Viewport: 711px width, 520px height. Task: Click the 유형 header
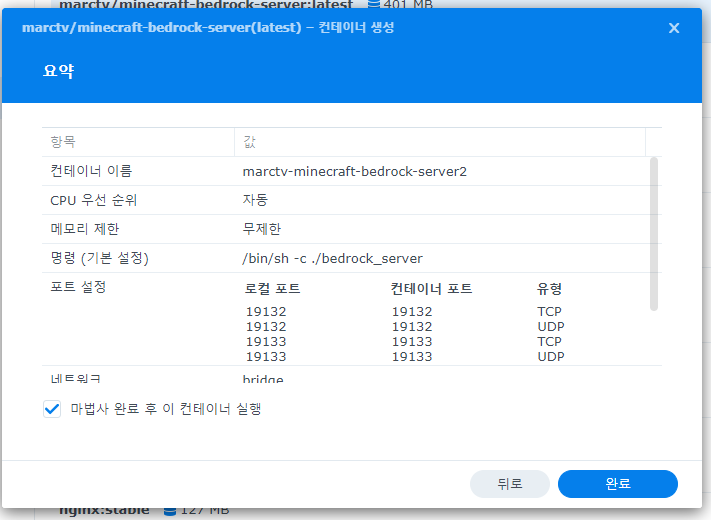click(550, 289)
